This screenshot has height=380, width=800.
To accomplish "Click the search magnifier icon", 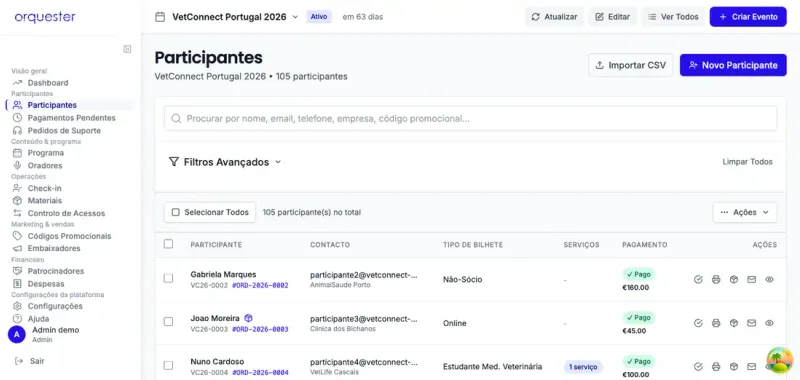I will [176, 118].
